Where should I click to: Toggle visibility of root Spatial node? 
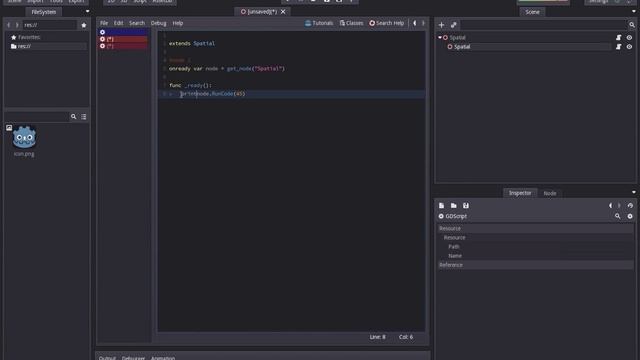[x=629, y=38]
